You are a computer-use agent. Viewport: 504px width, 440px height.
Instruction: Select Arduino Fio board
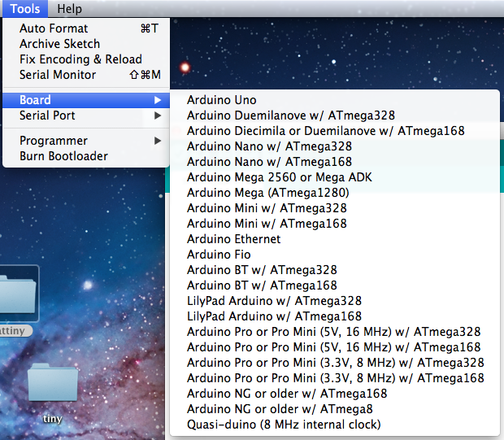click(335, 255)
